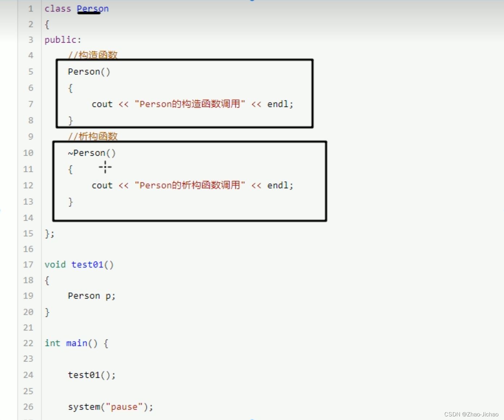Click the }; closing the class
The width and height of the screenshot is (504, 420).
(x=50, y=234)
